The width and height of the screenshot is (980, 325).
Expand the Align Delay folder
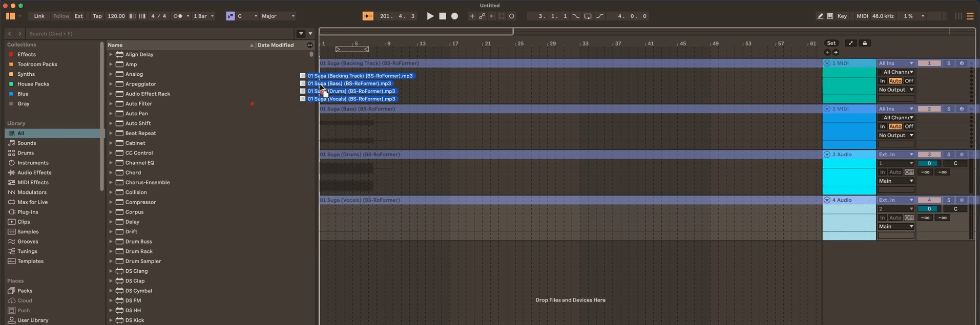click(111, 54)
